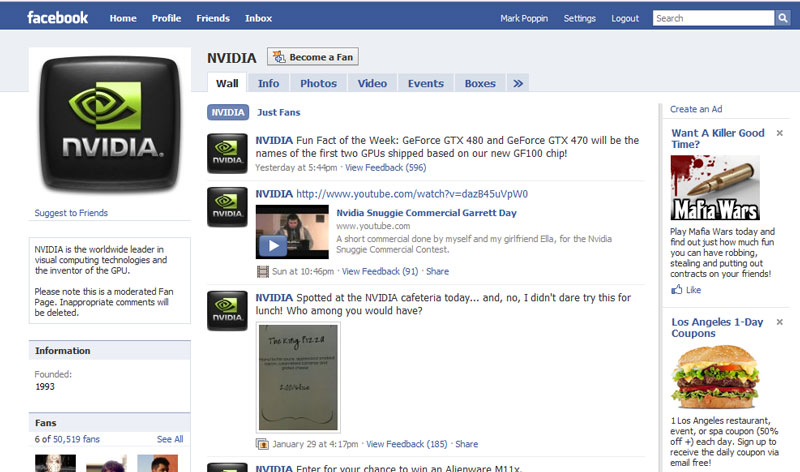Screen dimensions: 800x472
Task: Click Suggest to Friends link
Action: click(x=71, y=213)
